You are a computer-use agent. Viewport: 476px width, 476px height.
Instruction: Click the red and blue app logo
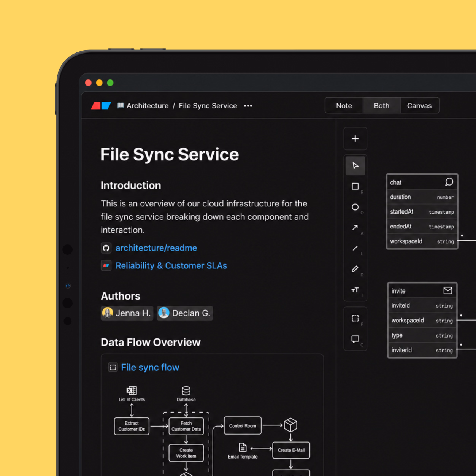[101, 106]
